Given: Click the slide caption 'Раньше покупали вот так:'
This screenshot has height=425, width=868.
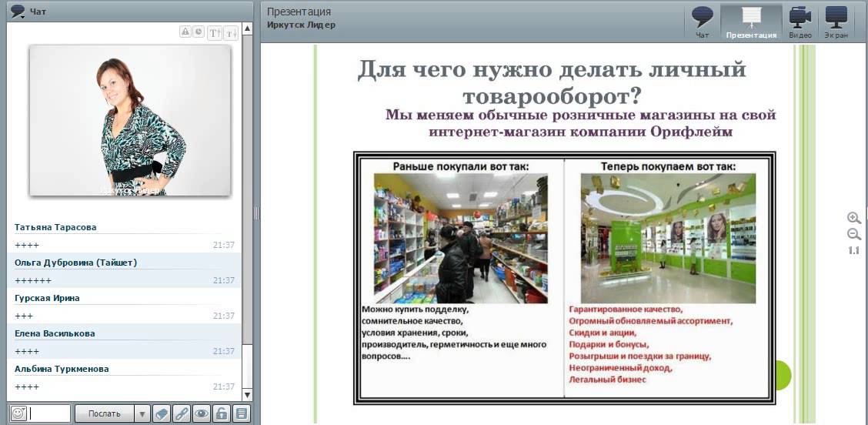Looking at the screenshot, I should pyautogui.click(x=461, y=166).
